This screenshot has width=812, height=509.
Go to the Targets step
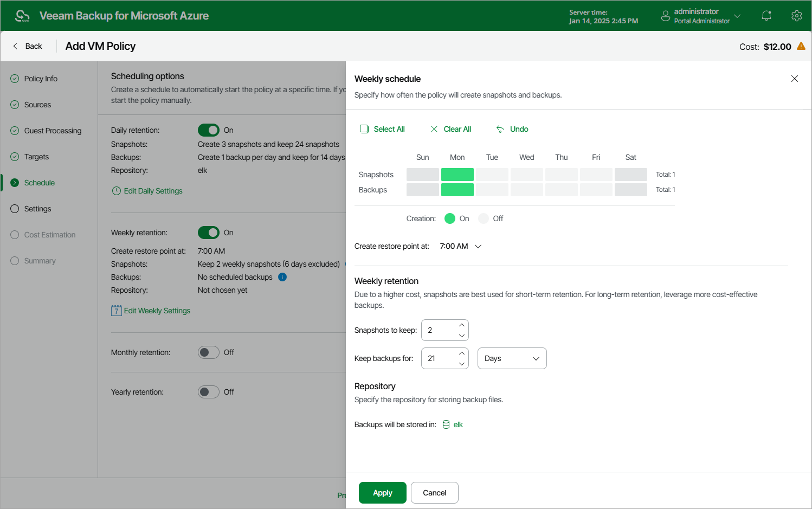(x=36, y=157)
